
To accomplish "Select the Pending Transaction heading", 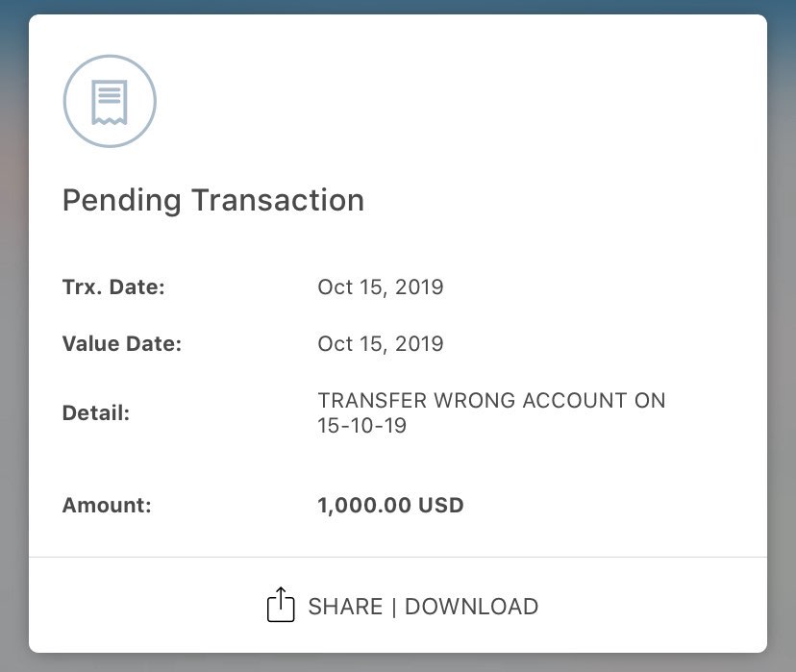I will 213,200.
